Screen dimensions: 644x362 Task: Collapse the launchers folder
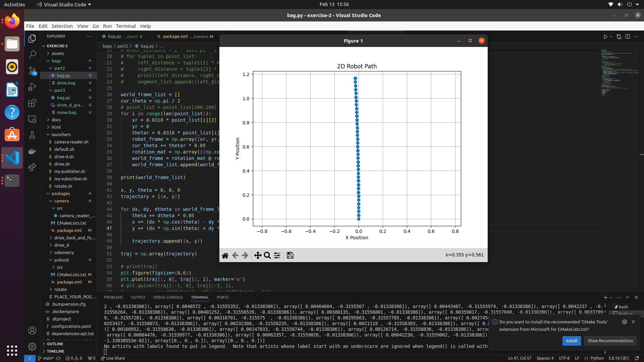(x=61, y=134)
